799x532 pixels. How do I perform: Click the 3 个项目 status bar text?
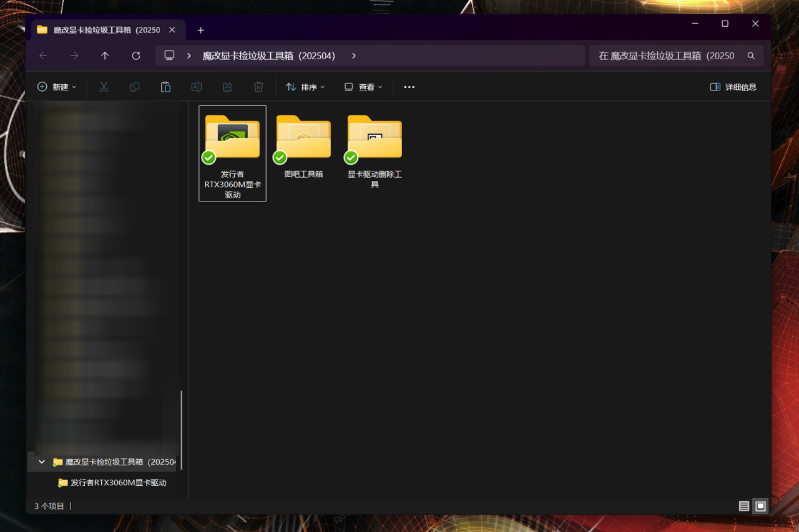pos(49,506)
